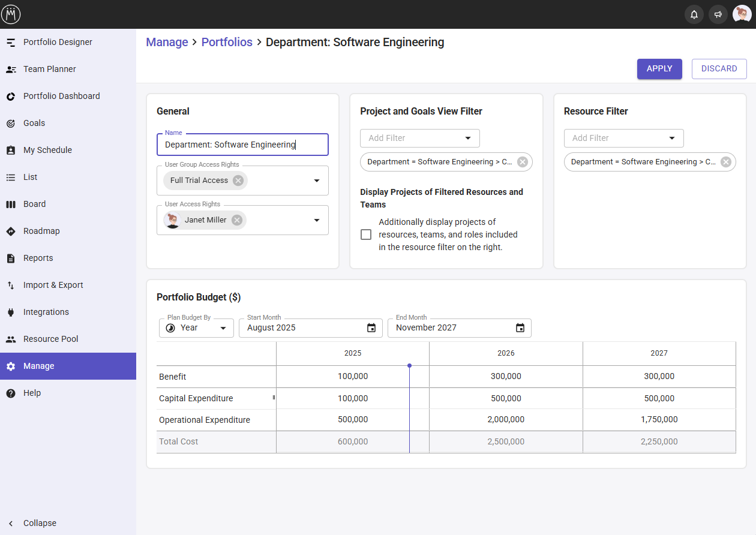Open the user profile avatar

[x=742, y=14]
